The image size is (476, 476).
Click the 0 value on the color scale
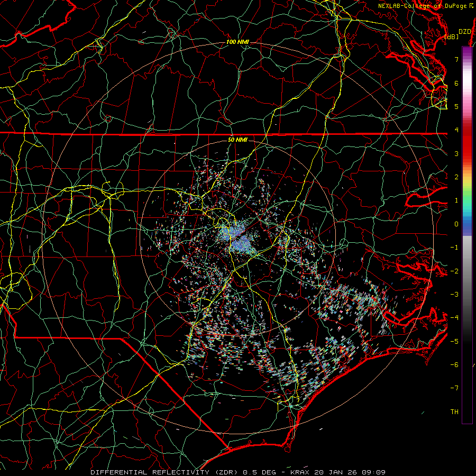[x=456, y=224]
